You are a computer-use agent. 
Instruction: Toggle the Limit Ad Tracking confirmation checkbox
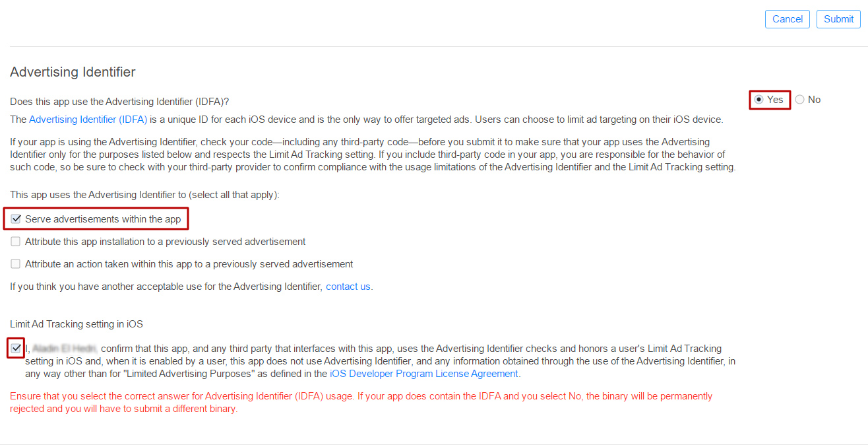coord(16,348)
